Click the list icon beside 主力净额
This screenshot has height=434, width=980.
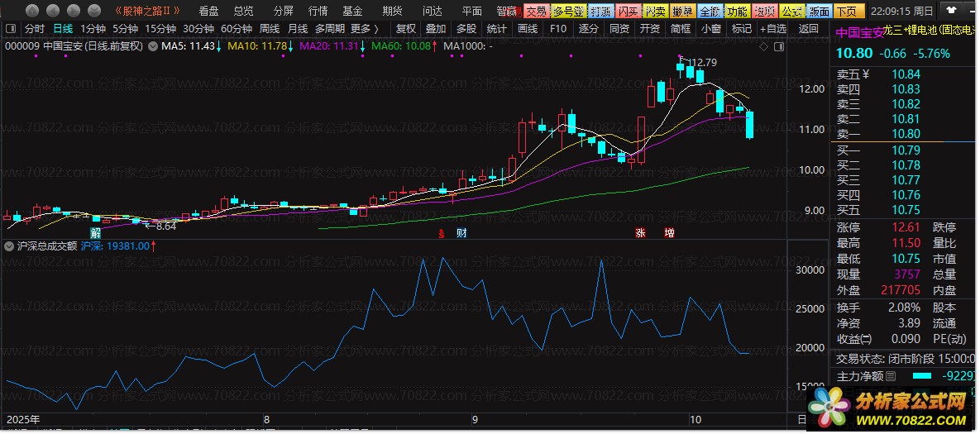click(x=891, y=376)
